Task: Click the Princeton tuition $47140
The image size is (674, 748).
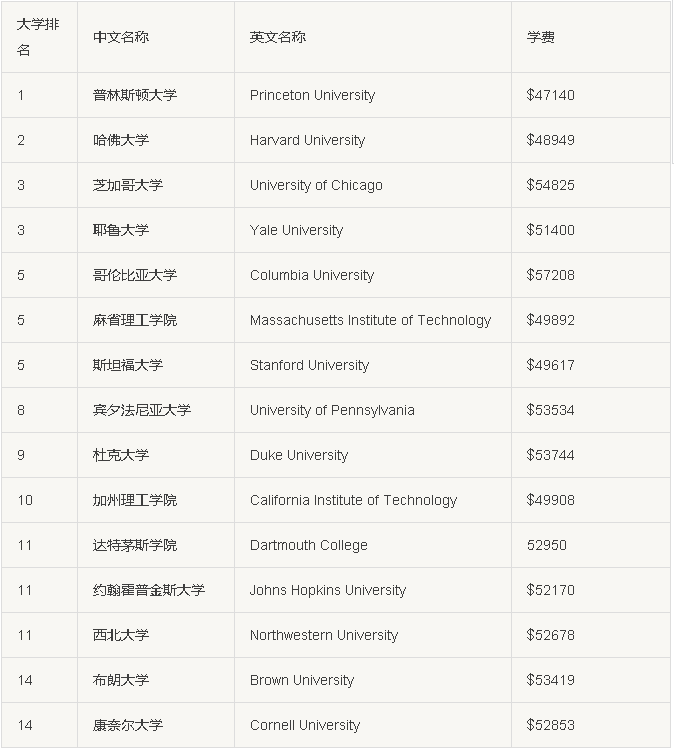Action: coord(550,95)
